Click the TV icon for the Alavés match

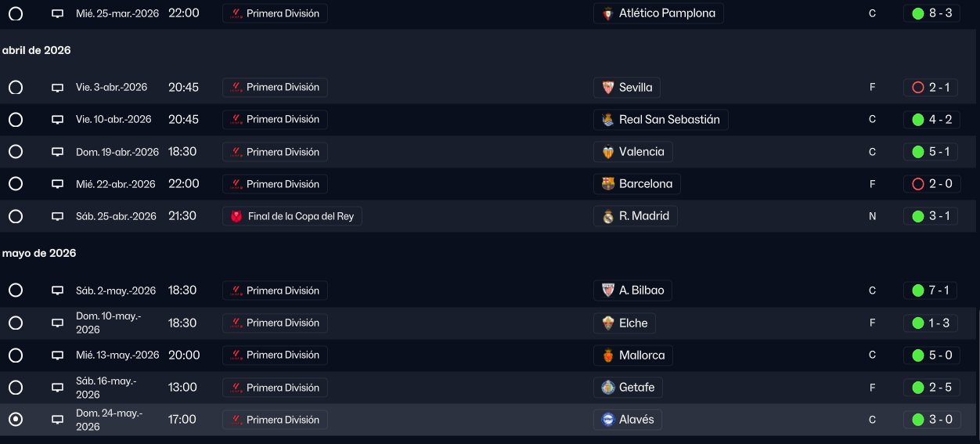[57, 420]
